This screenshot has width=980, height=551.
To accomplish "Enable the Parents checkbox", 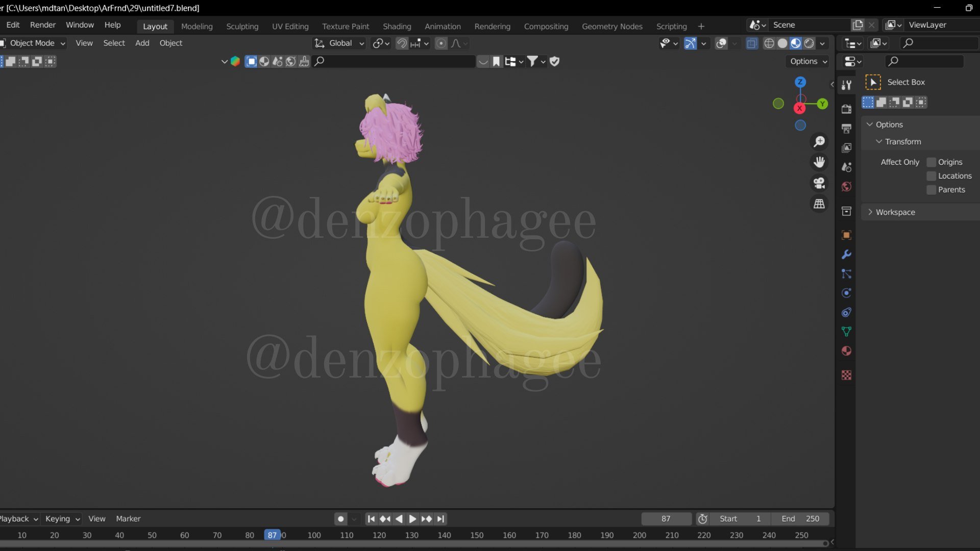I will coord(932,190).
